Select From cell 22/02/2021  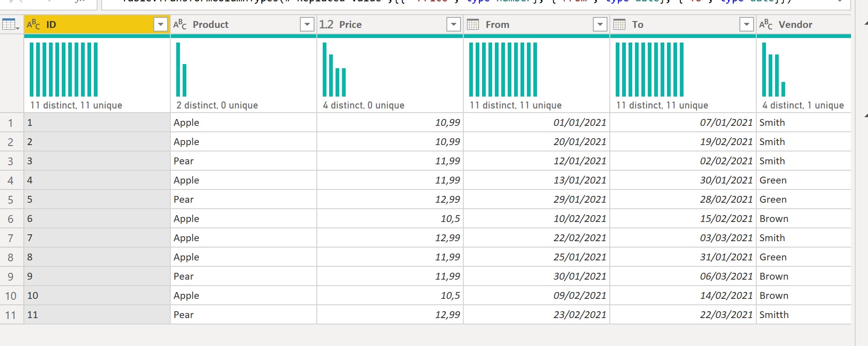(x=537, y=238)
